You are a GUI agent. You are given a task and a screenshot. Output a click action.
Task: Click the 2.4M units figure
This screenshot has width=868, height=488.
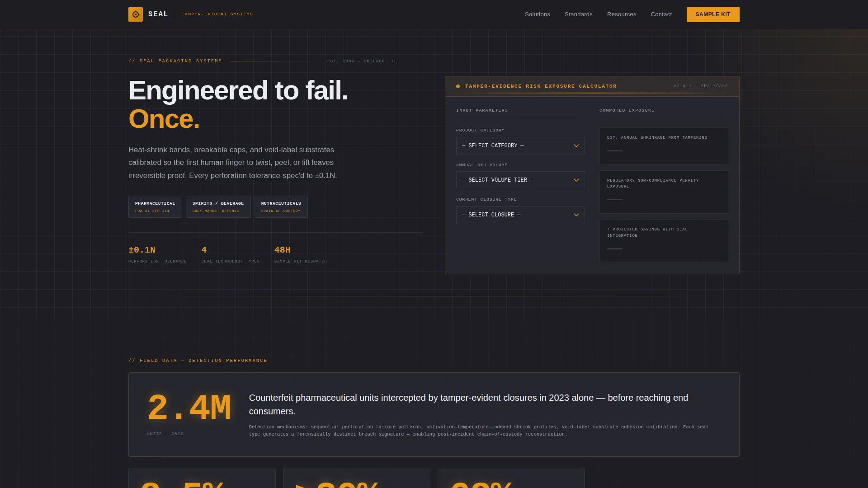point(189,408)
